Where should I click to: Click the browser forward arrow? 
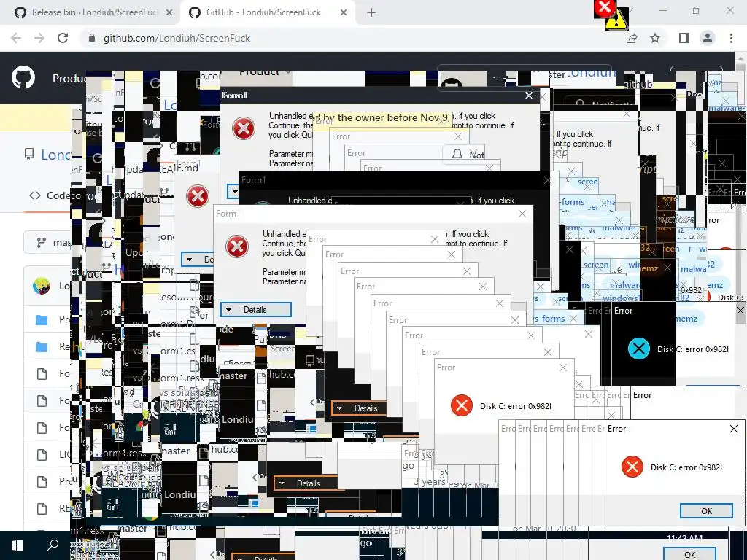tap(39, 38)
